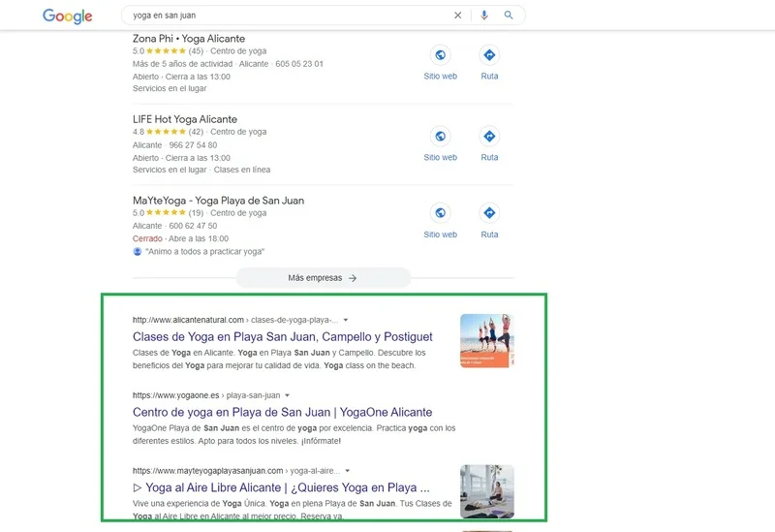Clear the search box text
The width and height of the screenshot is (775, 532).
[x=458, y=16]
